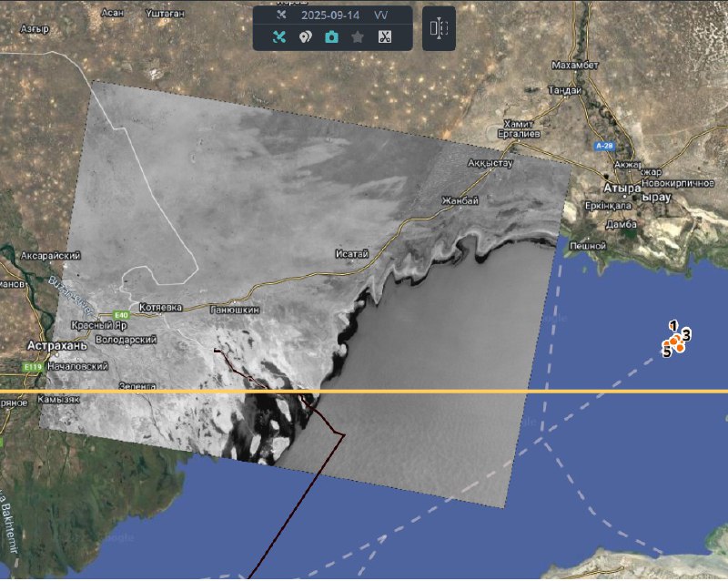Click the orange marker labeled 5
This screenshot has width=728, height=581.
click(667, 343)
